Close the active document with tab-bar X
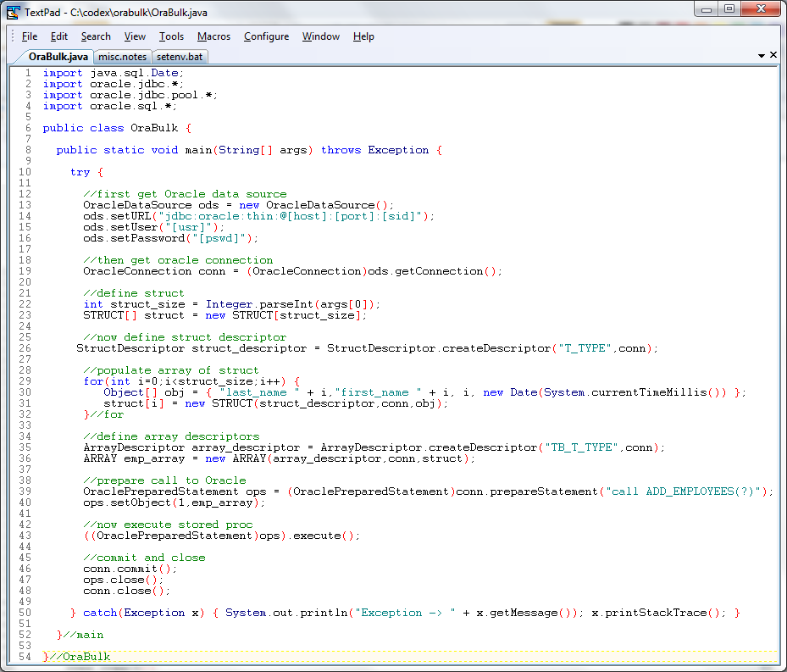The image size is (787, 672). point(773,55)
